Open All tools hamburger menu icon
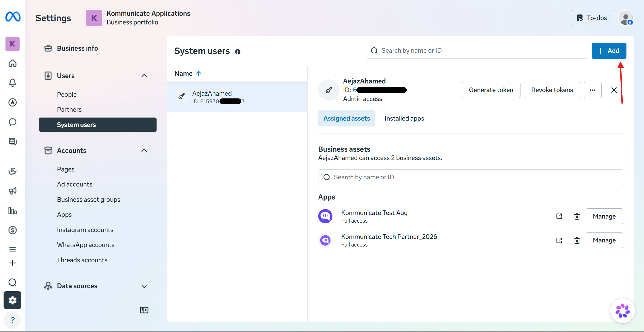Viewport: 644px width, 332px height. click(x=12, y=250)
